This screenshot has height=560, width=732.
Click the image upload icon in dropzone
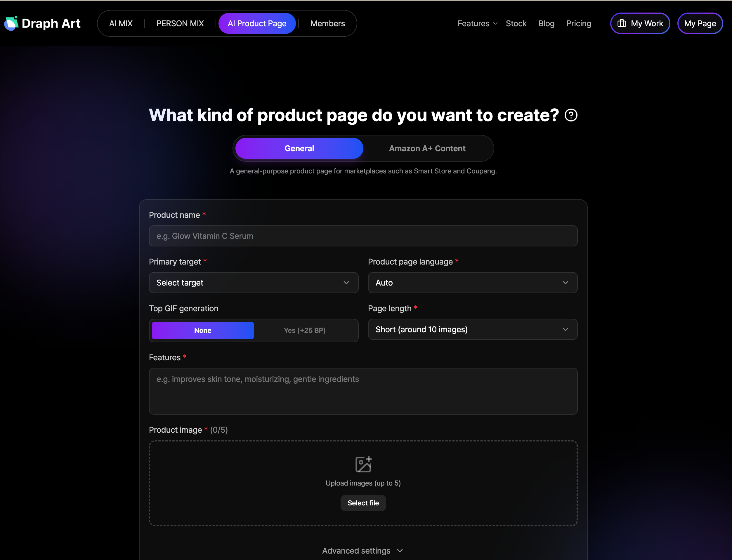point(363,464)
